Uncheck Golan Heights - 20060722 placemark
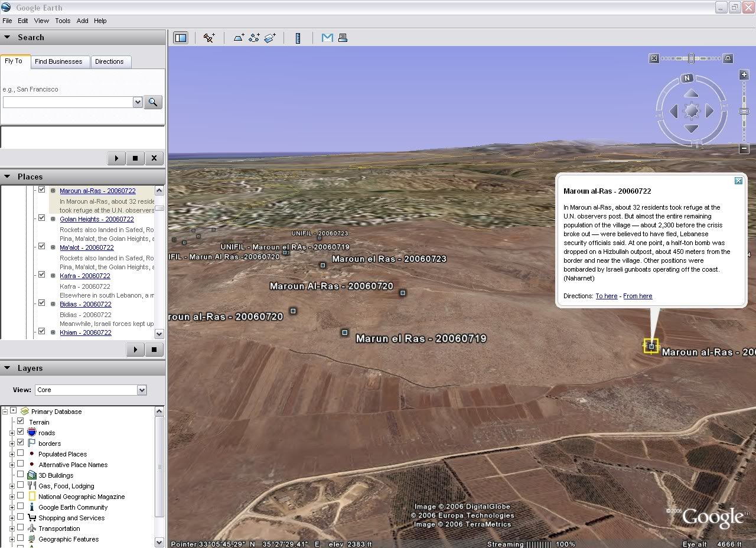 tap(42, 218)
